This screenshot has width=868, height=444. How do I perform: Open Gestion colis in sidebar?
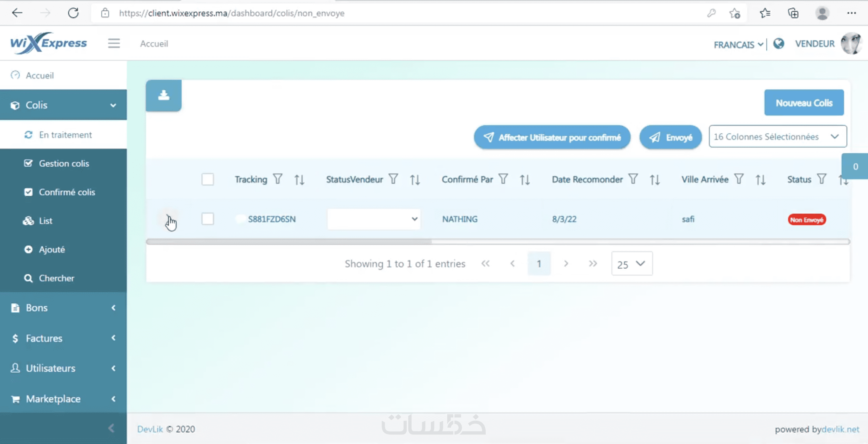[64, 163]
